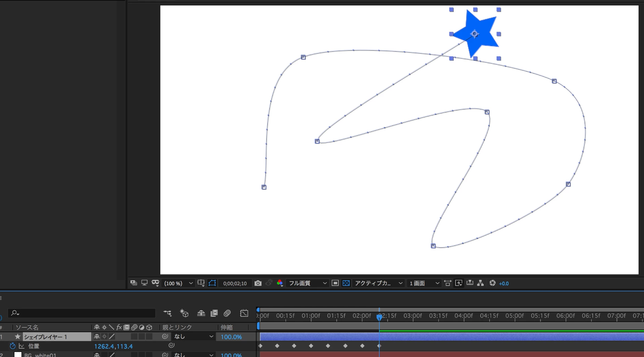
Task: Toggle Region of Interest button
Action: [335, 283]
